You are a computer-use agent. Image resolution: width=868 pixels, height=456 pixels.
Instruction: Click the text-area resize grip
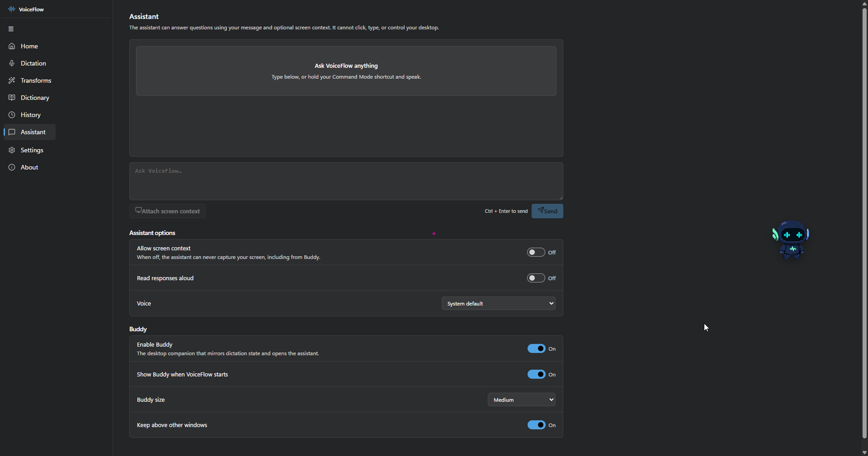coord(561,197)
